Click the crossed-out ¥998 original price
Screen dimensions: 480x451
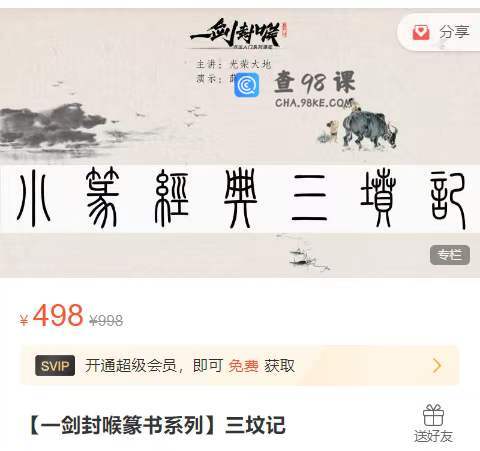[x=106, y=321]
